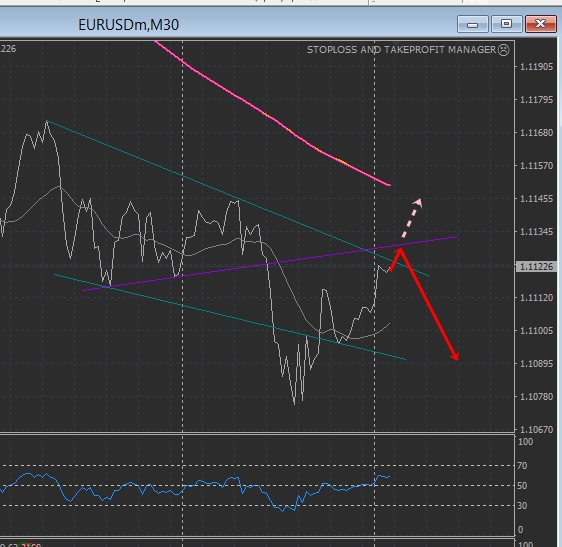Viewport: 562px width, 547px height.
Task: Maximize the EURUSDm,M30 chart window
Action: [x=506, y=24]
